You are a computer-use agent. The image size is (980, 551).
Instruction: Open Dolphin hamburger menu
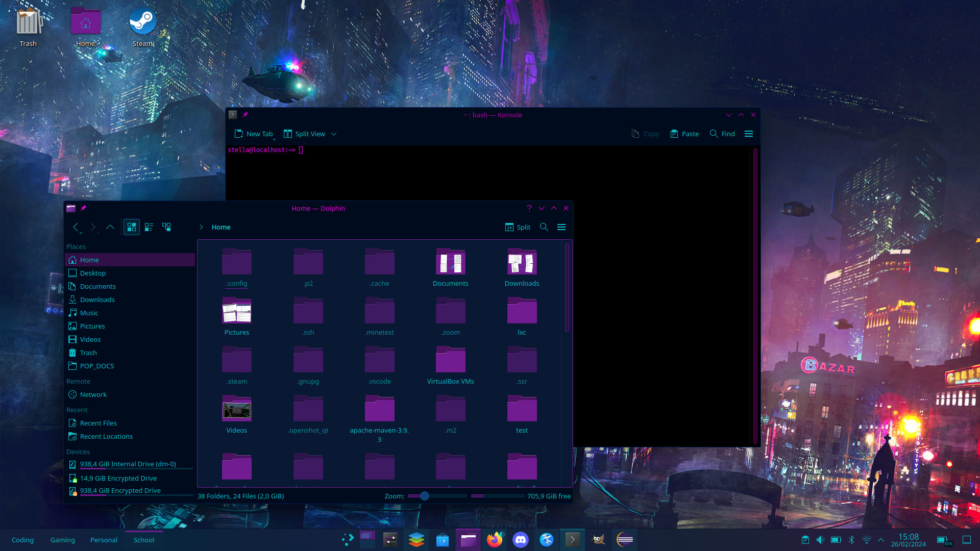[561, 227]
